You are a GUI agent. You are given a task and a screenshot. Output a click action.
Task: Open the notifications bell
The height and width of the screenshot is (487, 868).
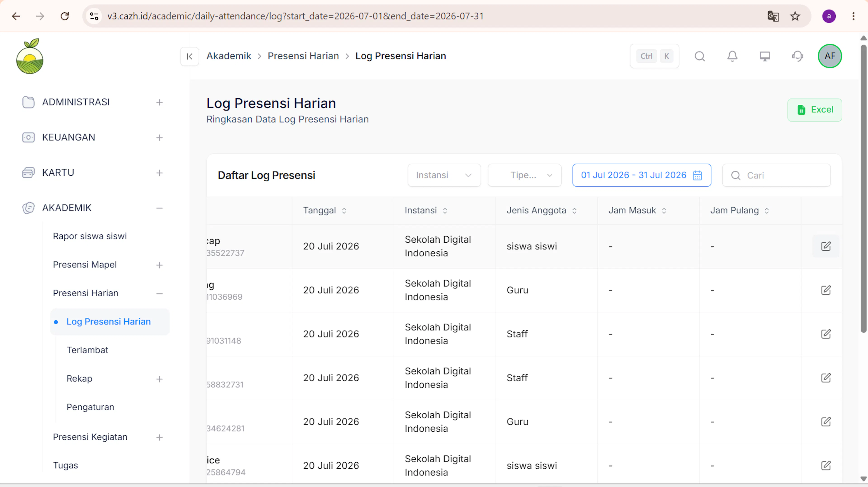pos(732,56)
